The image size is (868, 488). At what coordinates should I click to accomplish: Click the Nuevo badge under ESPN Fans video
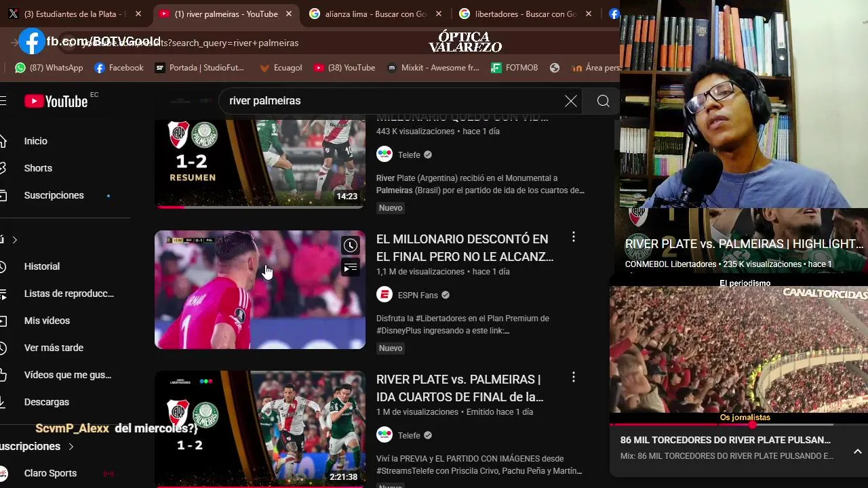(x=391, y=348)
